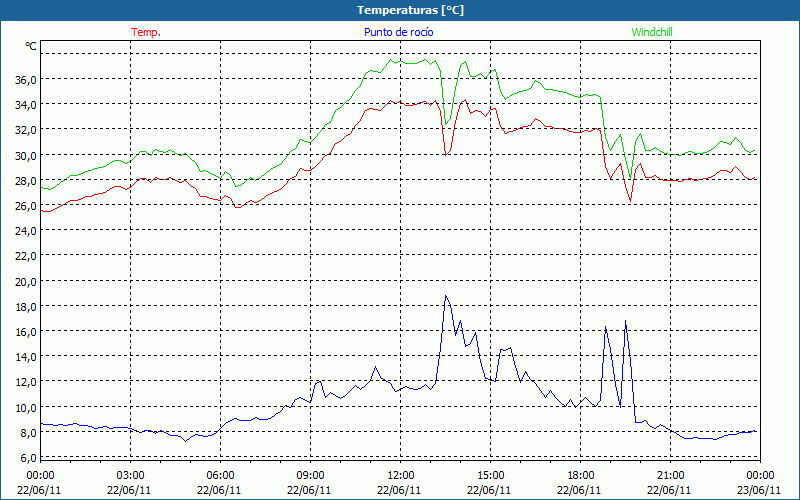
Task: Click the 30,0 y-axis value
Action: (25, 156)
